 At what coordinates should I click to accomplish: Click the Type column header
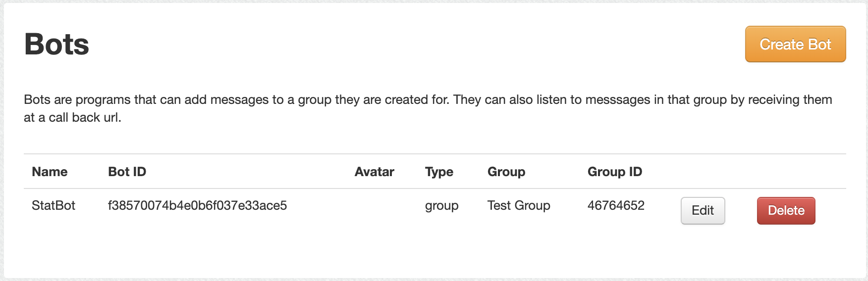[439, 172]
